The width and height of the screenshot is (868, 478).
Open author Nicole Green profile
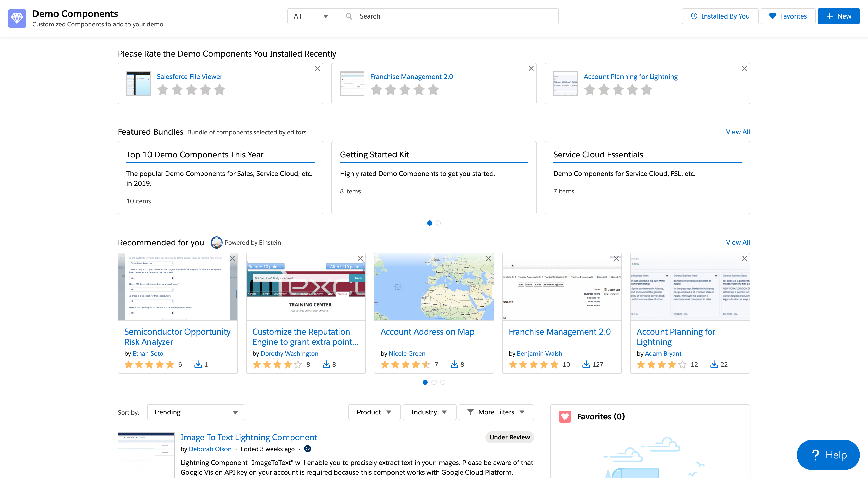(x=407, y=353)
